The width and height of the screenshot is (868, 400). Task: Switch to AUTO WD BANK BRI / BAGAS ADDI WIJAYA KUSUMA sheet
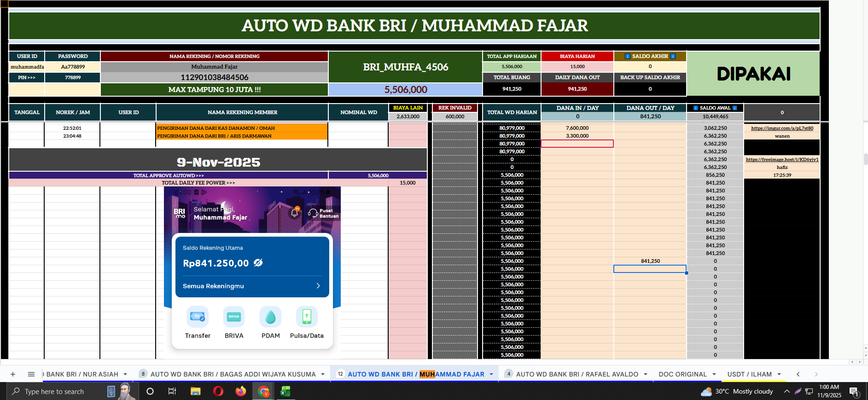[x=233, y=374]
